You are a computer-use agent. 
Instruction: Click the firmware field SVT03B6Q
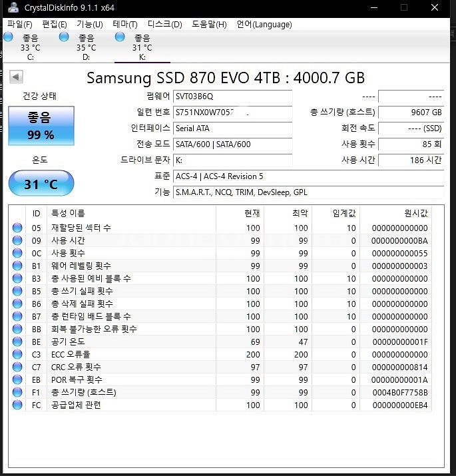click(x=232, y=97)
